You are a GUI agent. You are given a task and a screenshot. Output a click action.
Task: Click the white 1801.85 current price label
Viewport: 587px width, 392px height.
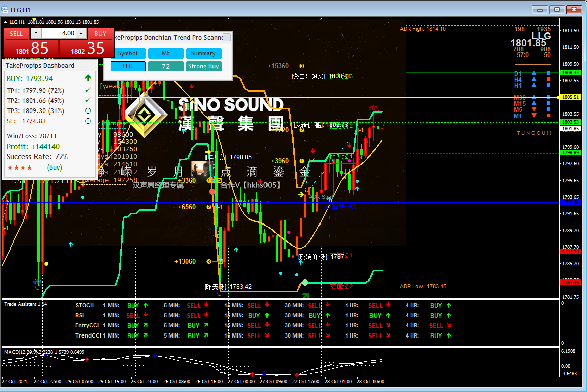point(570,128)
